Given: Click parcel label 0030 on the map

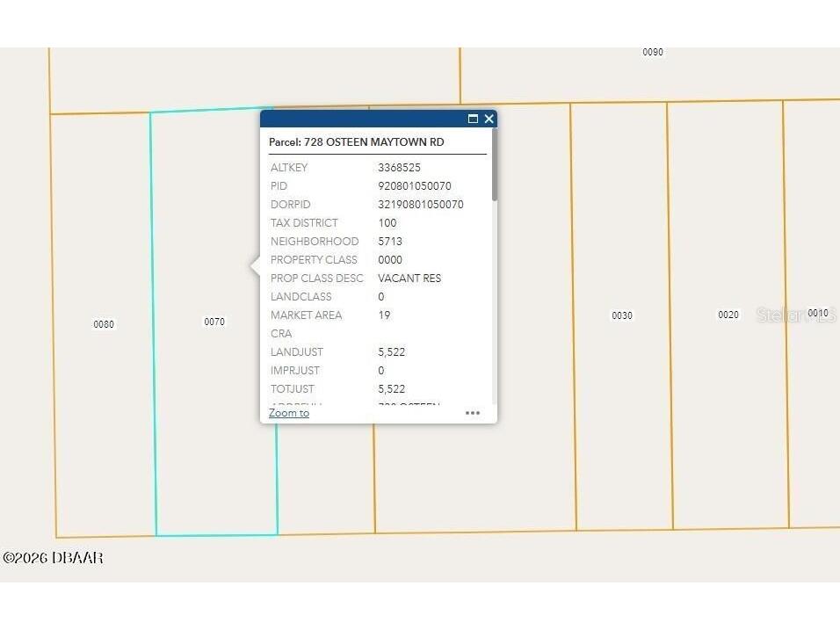Looking at the screenshot, I should tap(622, 315).
